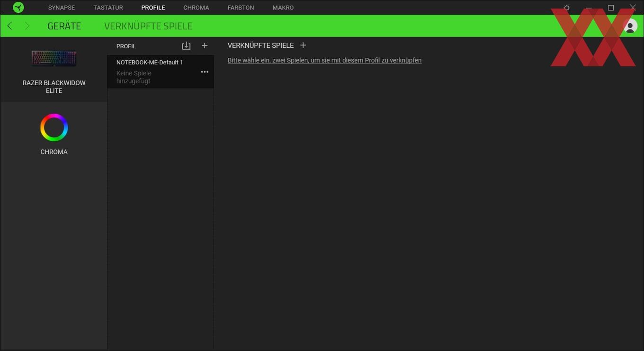Image resolution: width=644 pixels, height=351 pixels.
Task: Select the GERÄTE subtab
Action: pos(64,26)
